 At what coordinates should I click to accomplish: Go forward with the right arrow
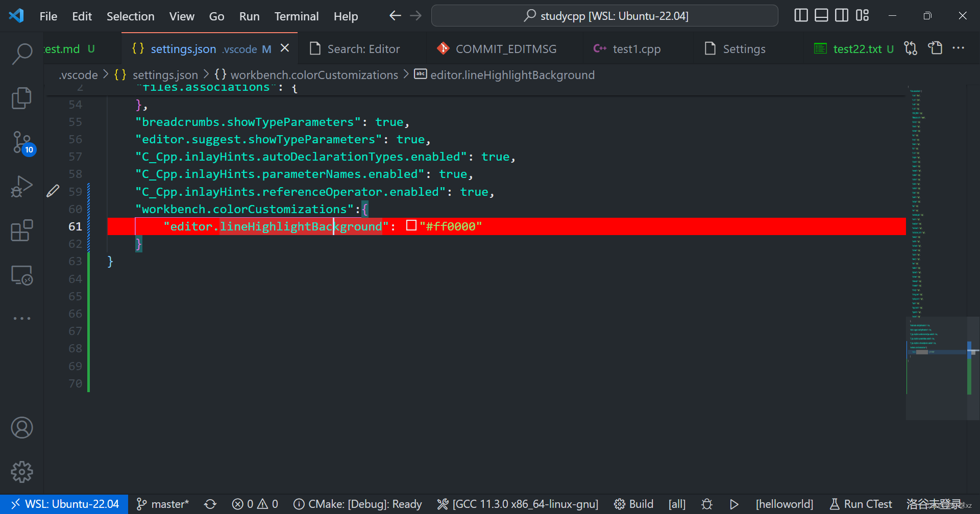click(416, 16)
